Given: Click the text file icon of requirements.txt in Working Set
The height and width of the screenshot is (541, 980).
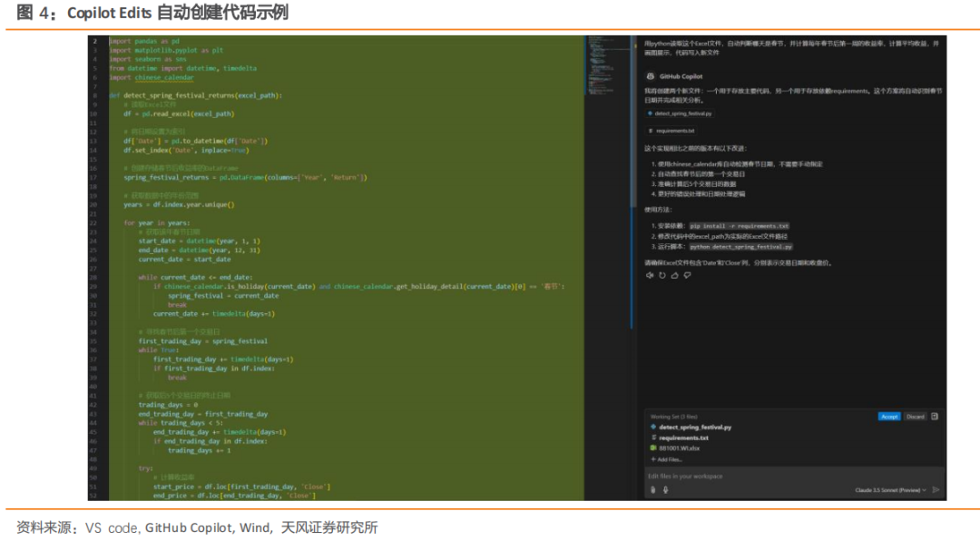Looking at the screenshot, I should [653, 438].
